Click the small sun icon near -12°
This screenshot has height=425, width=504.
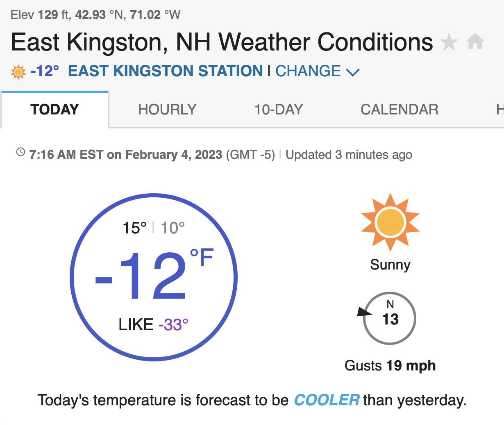point(18,72)
